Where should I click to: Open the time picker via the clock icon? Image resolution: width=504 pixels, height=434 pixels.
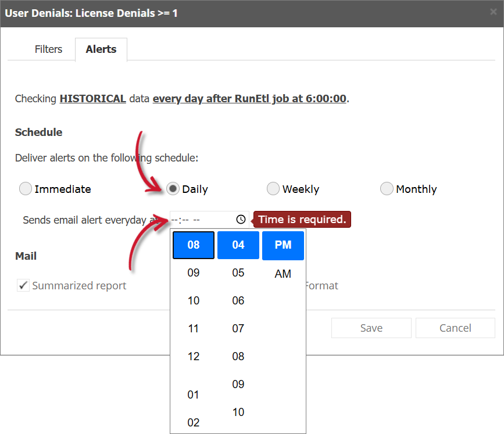241,220
